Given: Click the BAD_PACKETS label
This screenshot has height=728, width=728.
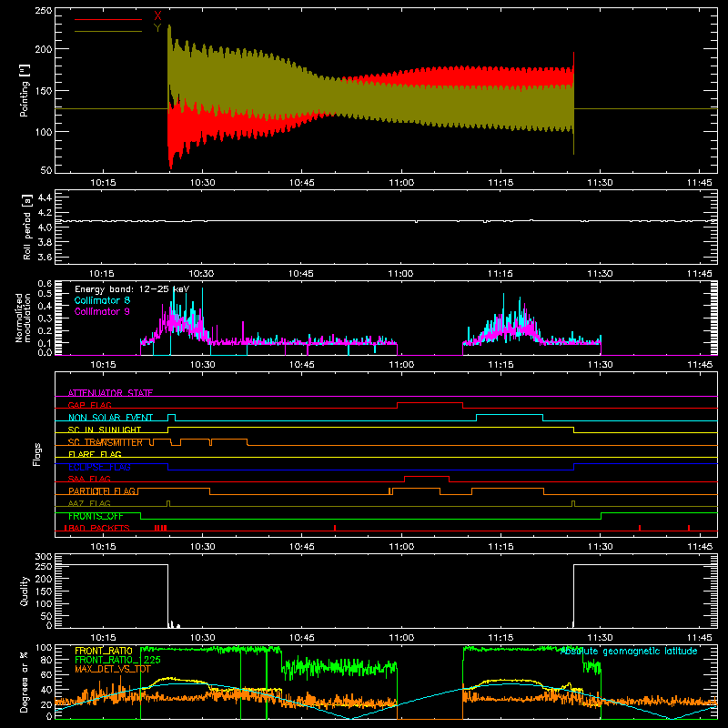Looking at the screenshot, I should click(x=97, y=529).
